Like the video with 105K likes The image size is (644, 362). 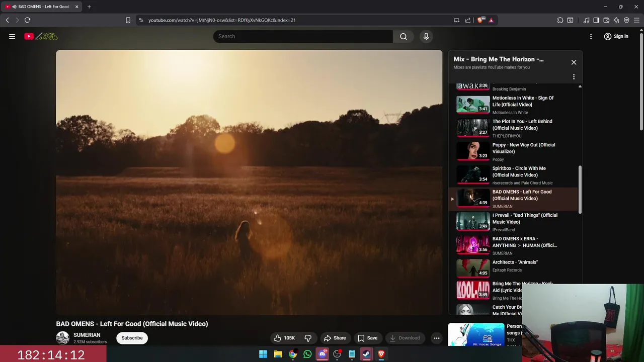point(284,338)
